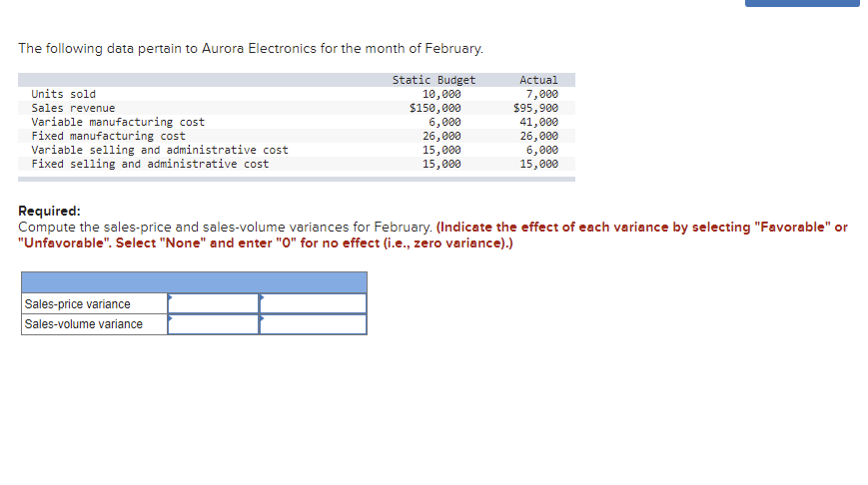Image resolution: width=868 pixels, height=485 pixels.
Task: Open the Sales-volume variance effect dropdown
Action: [313, 324]
